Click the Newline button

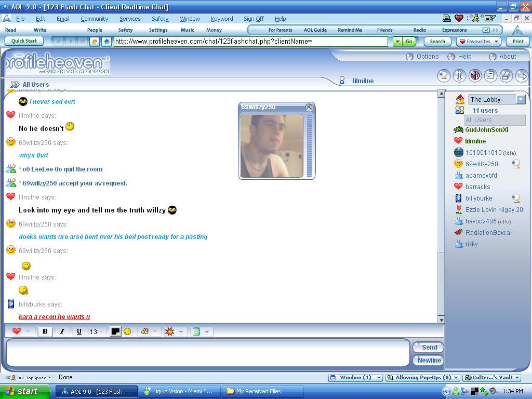(429, 361)
